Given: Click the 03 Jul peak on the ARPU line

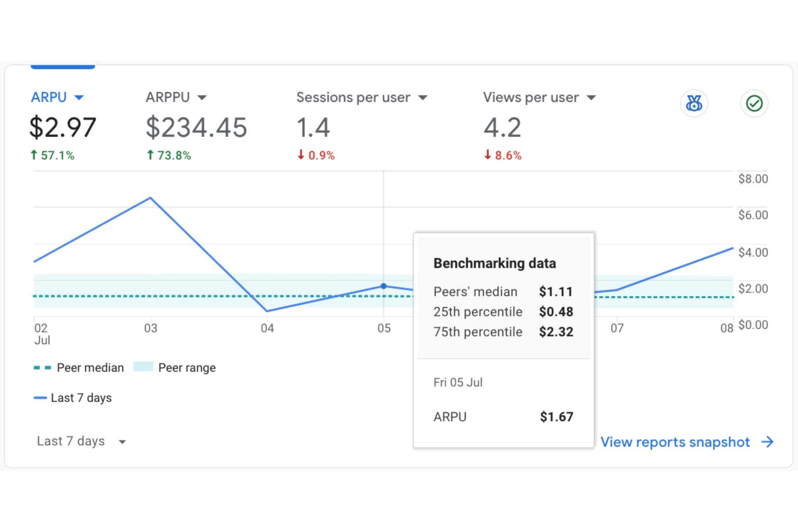Looking at the screenshot, I should coord(150,198).
